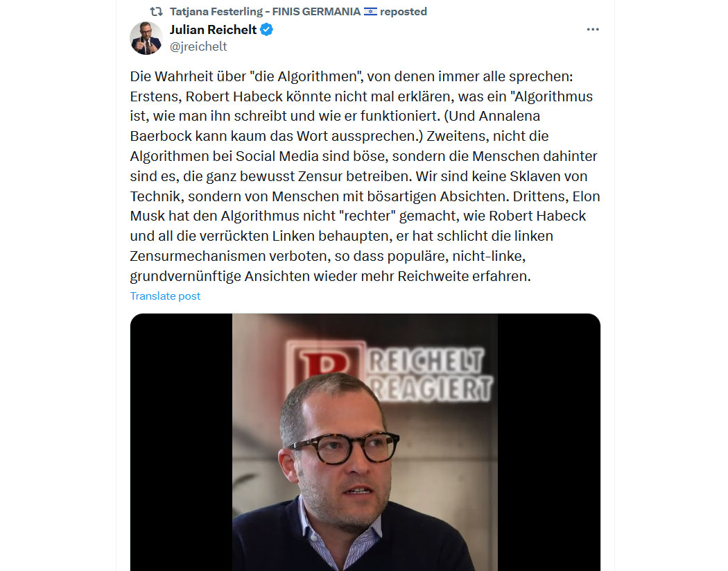The width and height of the screenshot is (728, 571).
Task: Open Julian Reichelt's profile avatar
Action: pos(146,38)
